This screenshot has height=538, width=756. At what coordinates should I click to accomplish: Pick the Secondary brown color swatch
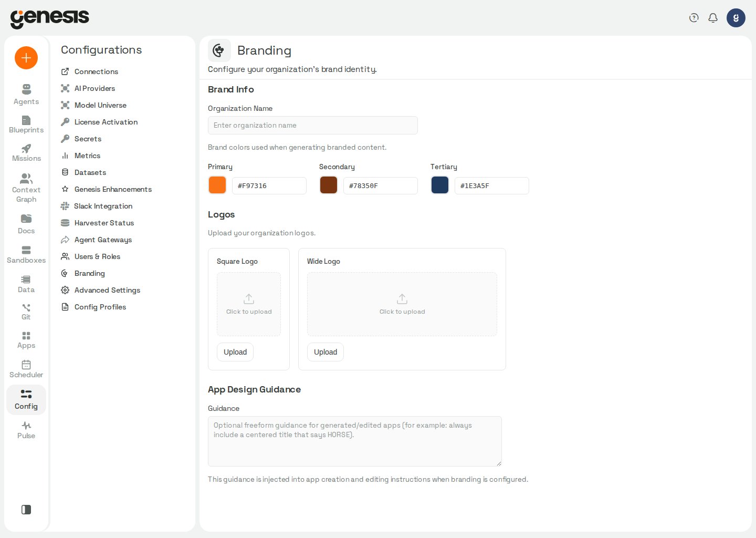pos(329,185)
